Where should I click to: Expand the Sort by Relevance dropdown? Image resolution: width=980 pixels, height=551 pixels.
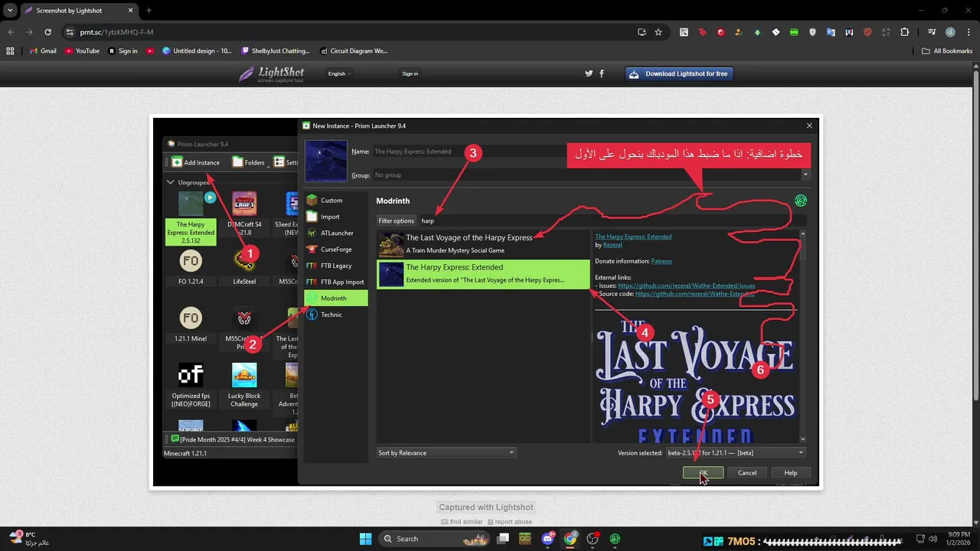pos(446,453)
